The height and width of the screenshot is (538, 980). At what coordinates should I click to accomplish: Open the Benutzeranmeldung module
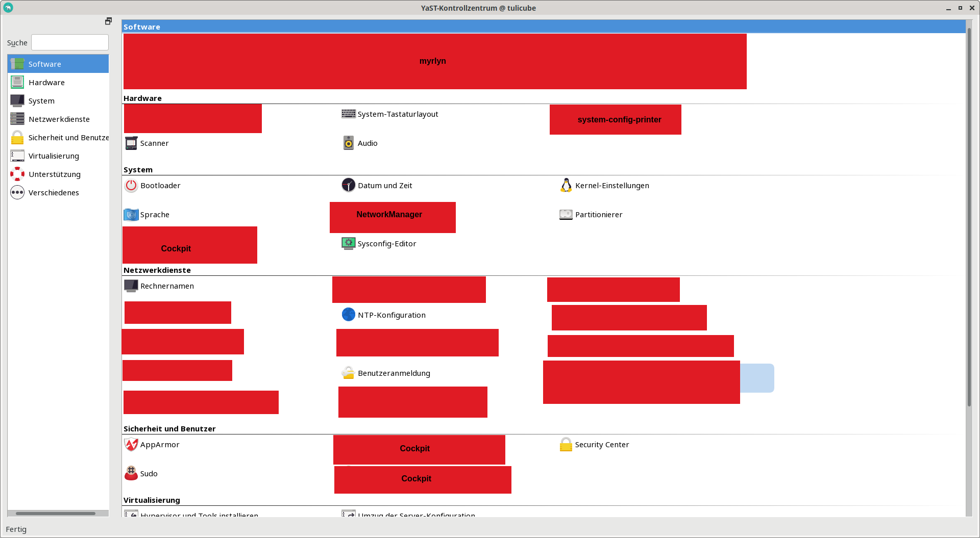click(386, 373)
